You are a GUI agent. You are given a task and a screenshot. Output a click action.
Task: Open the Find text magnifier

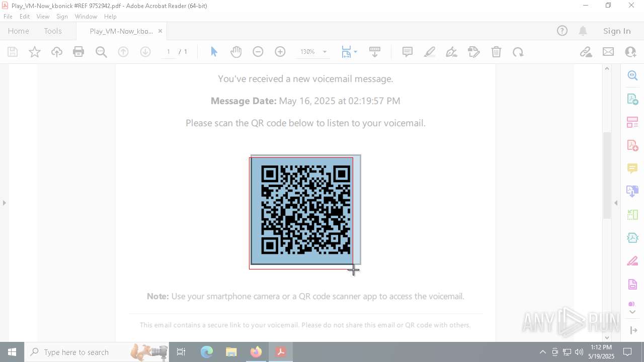[101, 52]
